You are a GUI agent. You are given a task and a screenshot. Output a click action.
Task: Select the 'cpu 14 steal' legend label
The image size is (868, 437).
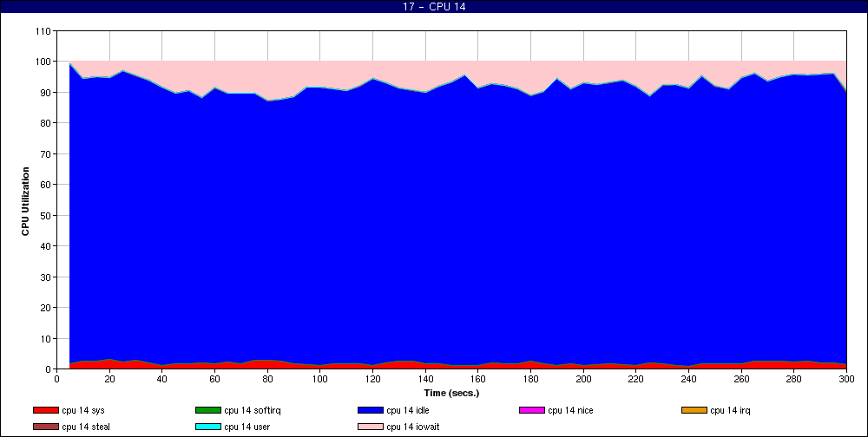pyautogui.click(x=86, y=427)
